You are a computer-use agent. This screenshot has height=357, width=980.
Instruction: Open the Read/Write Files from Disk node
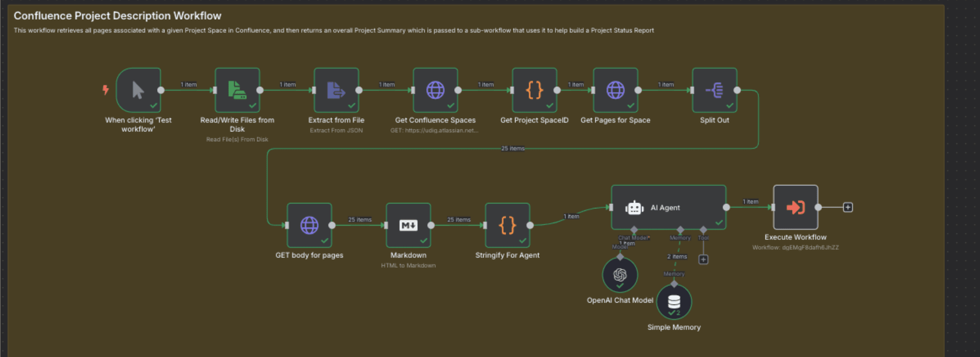(x=237, y=90)
